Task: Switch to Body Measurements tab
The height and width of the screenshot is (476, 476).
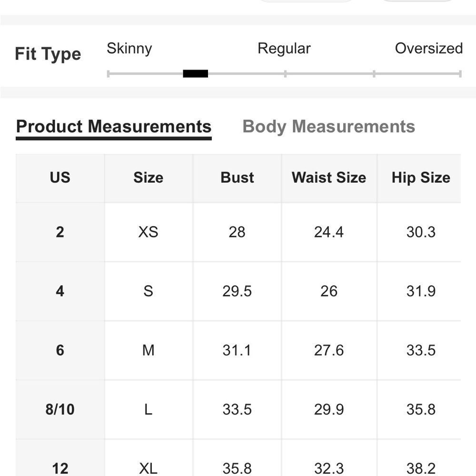Action: (328, 127)
